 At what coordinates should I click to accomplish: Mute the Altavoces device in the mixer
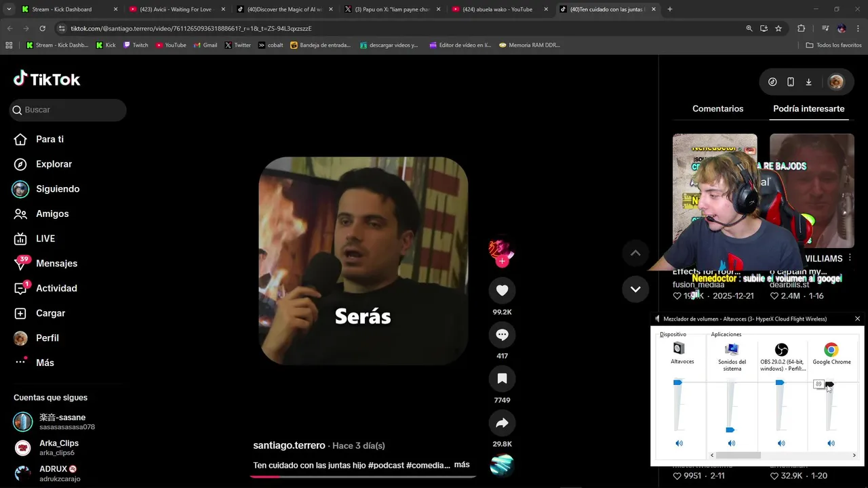click(x=679, y=443)
